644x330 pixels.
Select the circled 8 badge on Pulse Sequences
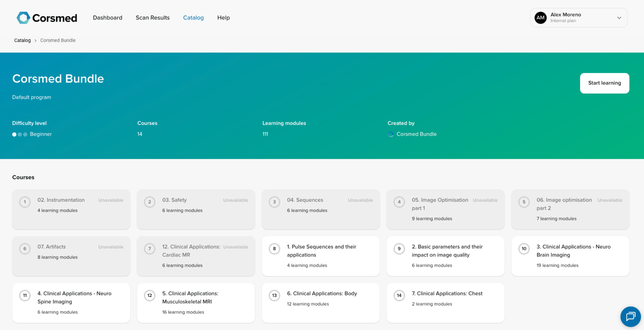click(274, 249)
